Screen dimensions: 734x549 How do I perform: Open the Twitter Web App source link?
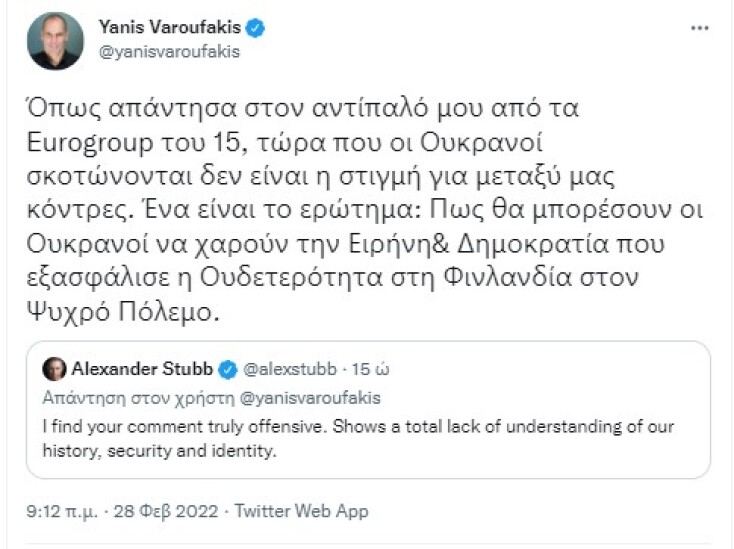[x=302, y=511]
